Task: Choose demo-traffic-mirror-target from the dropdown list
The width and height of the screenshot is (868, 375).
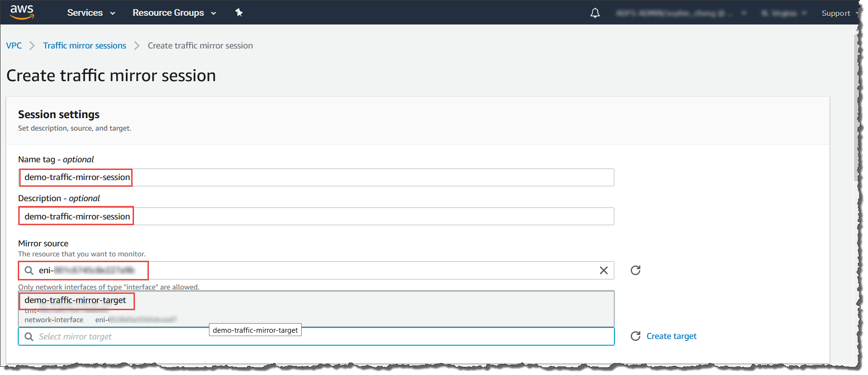Action: click(75, 300)
